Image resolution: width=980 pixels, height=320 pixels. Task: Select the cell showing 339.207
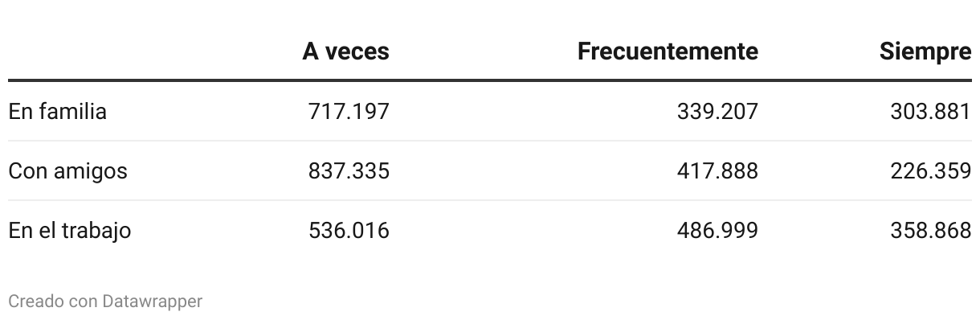click(717, 112)
